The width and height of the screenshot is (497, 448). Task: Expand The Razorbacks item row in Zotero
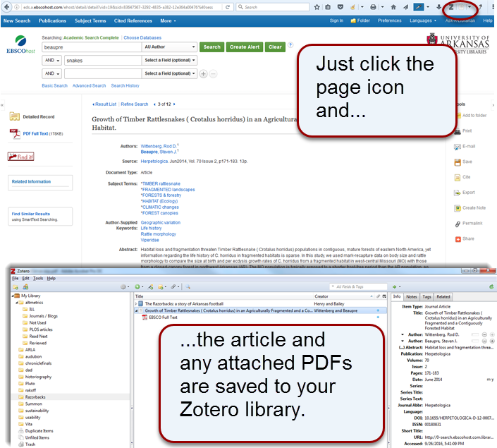pyautogui.click(x=136, y=304)
